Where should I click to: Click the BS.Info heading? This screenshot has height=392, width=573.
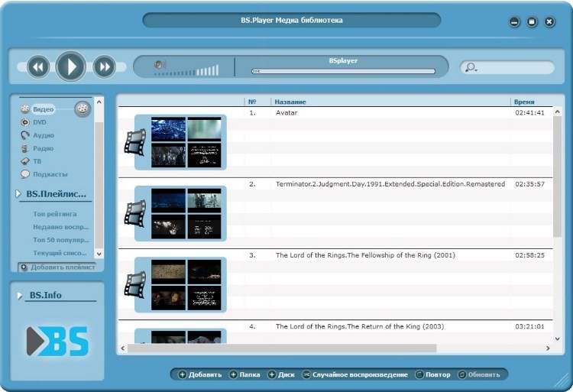[46, 295]
